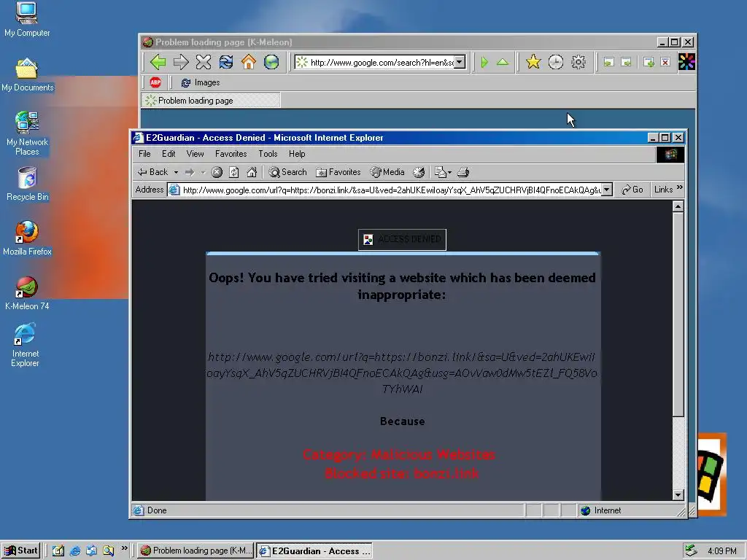Screen dimensions: 747x560
Task: Select the Recycle Bin desktop icon
Action: (x=27, y=184)
